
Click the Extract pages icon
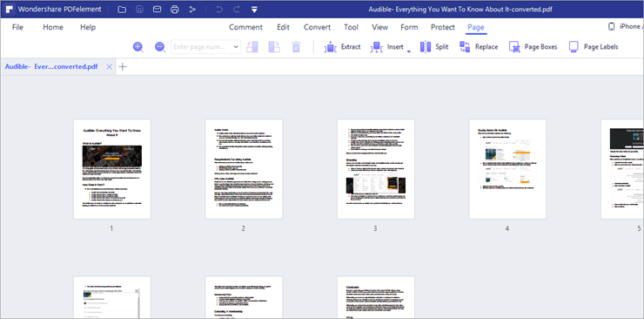pos(330,47)
